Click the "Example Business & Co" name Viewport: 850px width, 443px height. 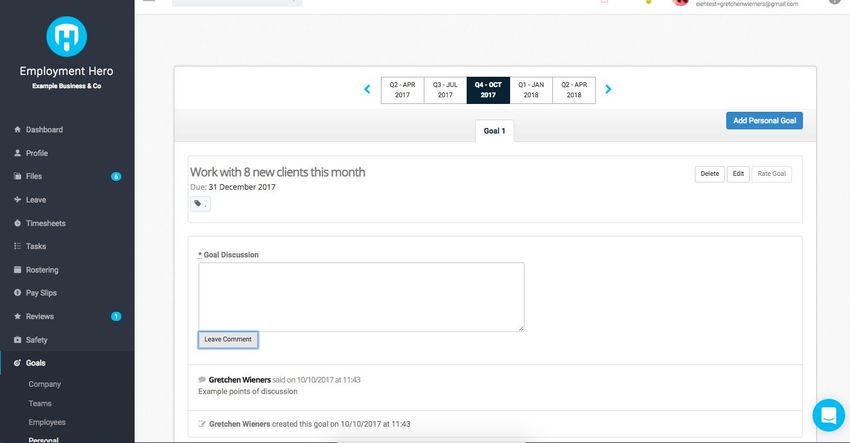click(x=67, y=86)
